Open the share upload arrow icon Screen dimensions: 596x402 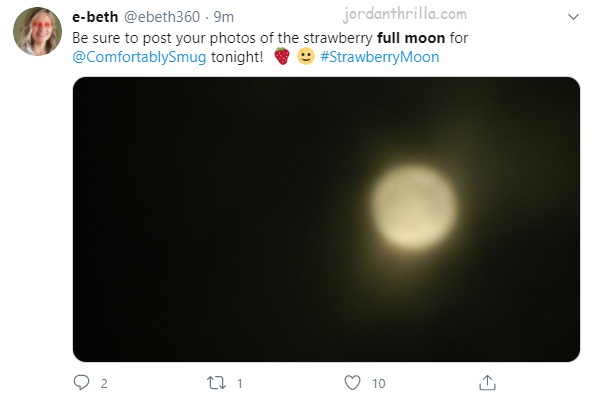[487, 382]
